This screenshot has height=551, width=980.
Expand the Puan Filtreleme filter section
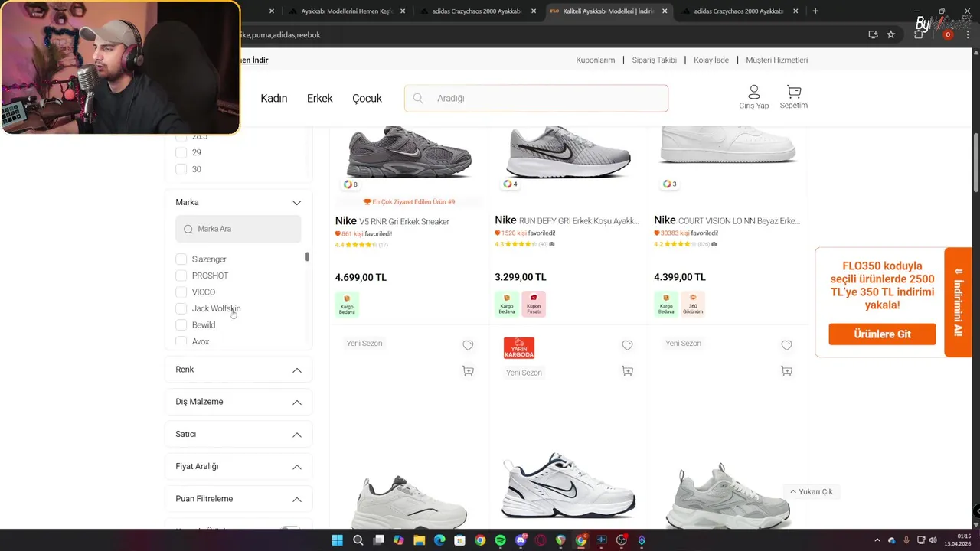pos(296,500)
